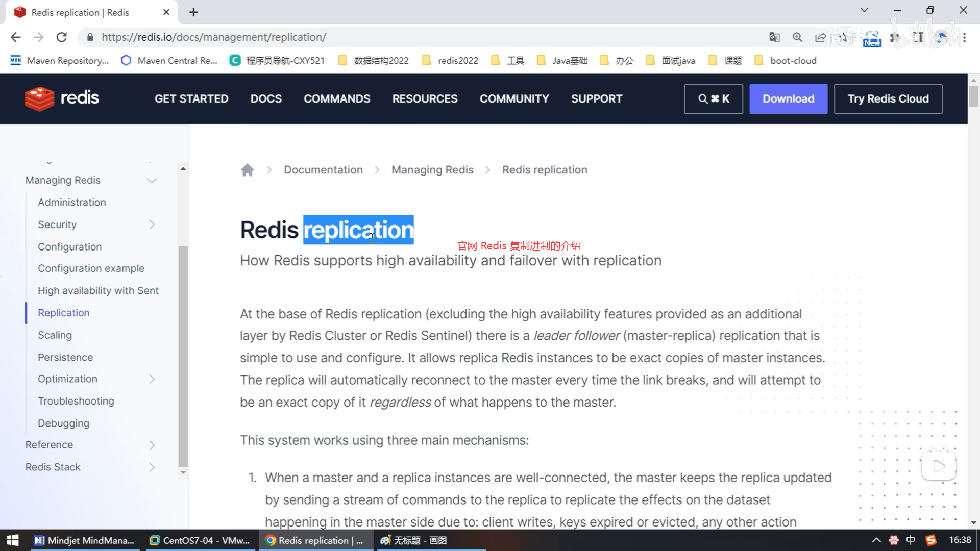Expand the Optimization submenu
Viewport: 980px width, 551px height.
[x=152, y=379]
